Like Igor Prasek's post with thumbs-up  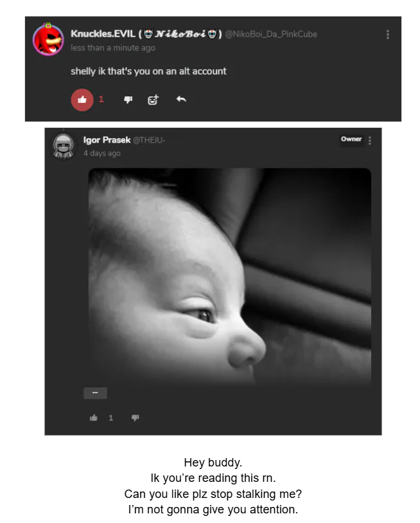click(94, 418)
